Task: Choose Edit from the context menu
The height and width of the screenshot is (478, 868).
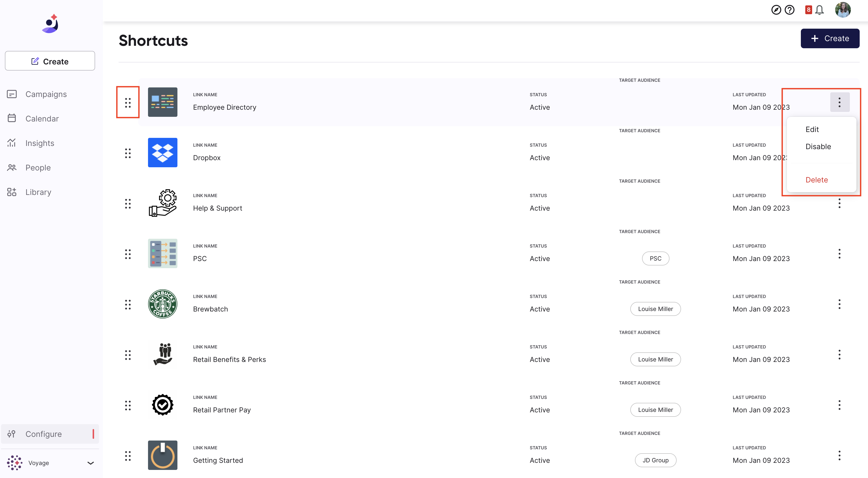Action: [812, 130]
